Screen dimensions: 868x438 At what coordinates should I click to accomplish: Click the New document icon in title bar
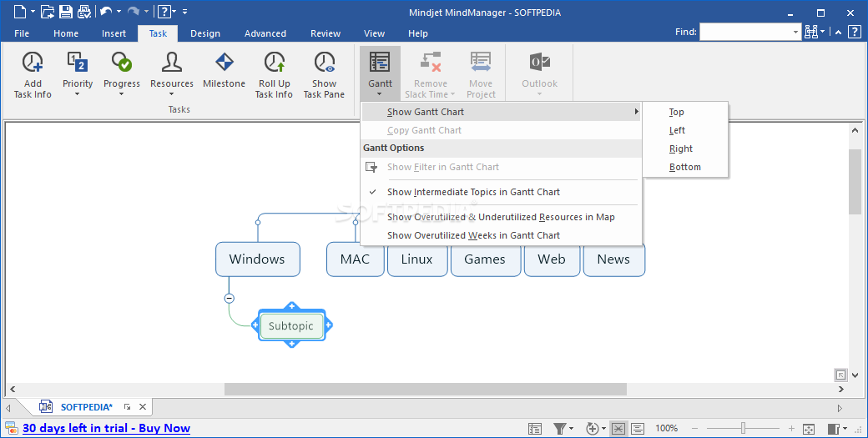[x=19, y=11]
